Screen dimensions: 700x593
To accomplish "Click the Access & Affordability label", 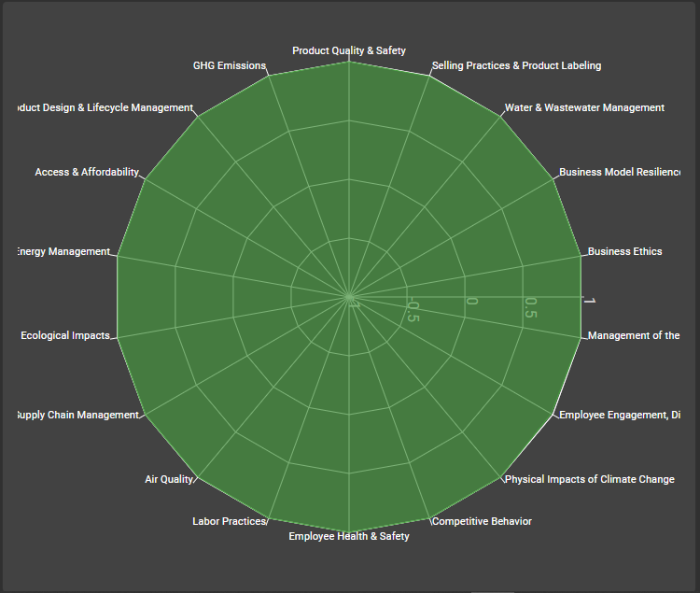I will 87,172.
